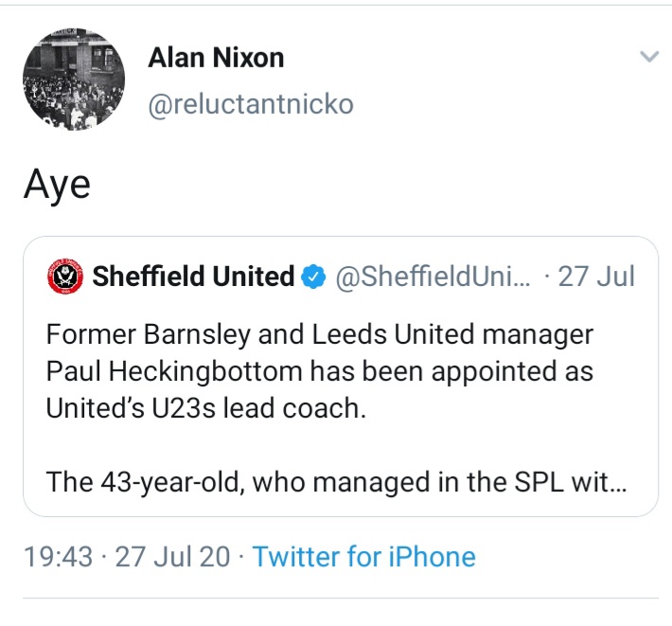Click the Alan Nixon display name
The height and width of the screenshot is (626, 672).
click(x=216, y=58)
